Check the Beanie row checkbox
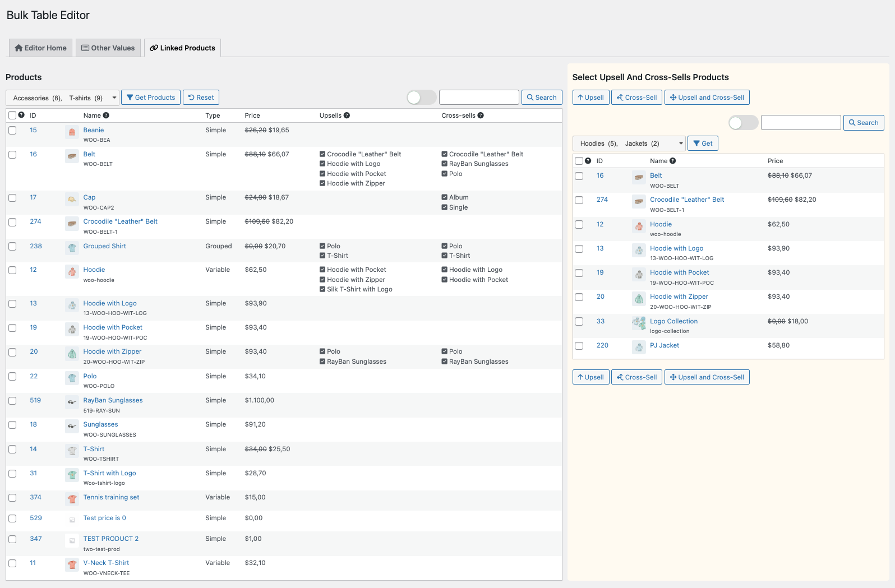 (x=12, y=131)
